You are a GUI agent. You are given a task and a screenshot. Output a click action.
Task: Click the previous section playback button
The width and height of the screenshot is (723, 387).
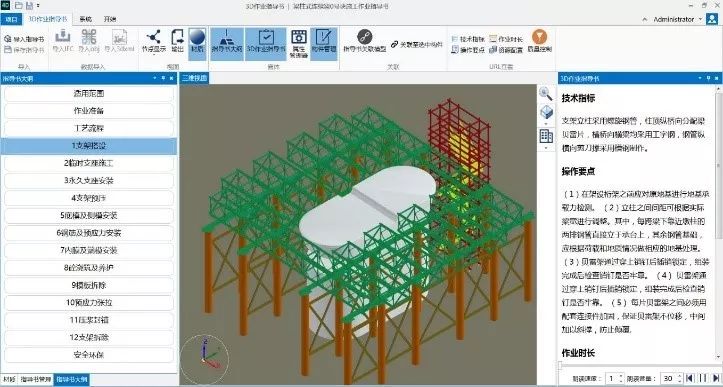coord(690,378)
